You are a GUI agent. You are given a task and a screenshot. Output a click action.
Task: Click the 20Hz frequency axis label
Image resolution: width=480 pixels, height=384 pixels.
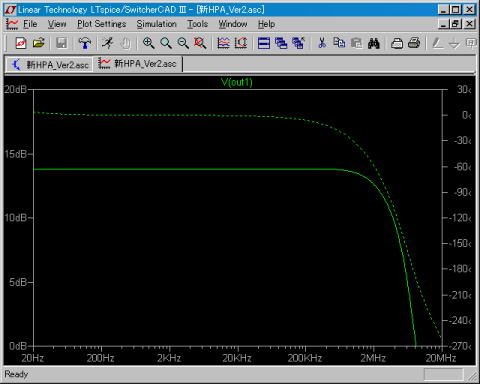coord(33,358)
